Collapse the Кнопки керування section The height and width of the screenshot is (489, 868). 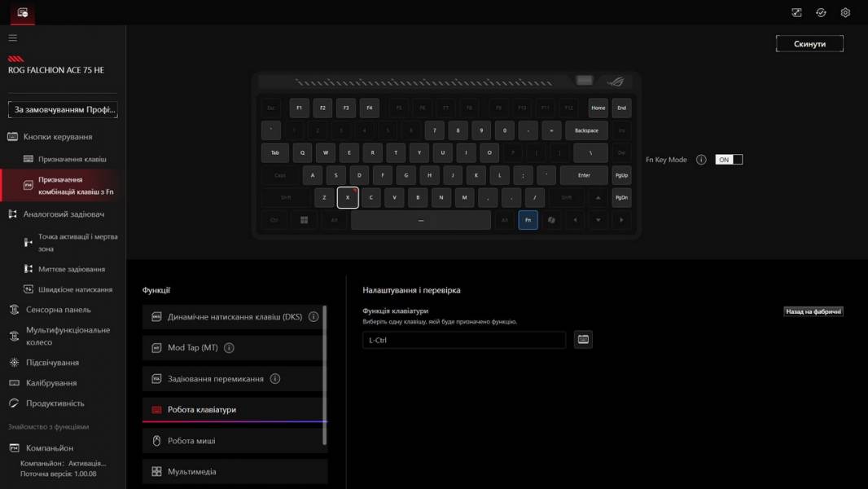coord(57,137)
